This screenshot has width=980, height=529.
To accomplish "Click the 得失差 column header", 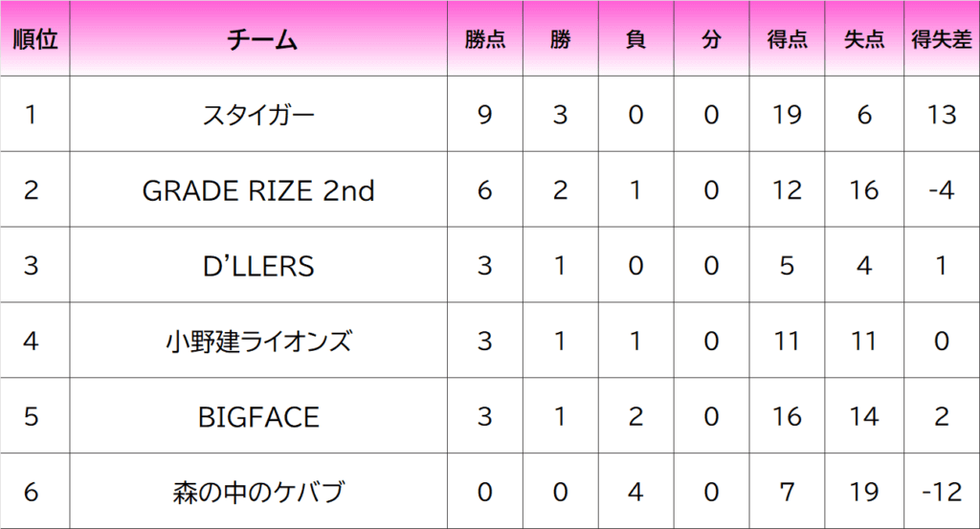I will pyautogui.click(x=942, y=38).
